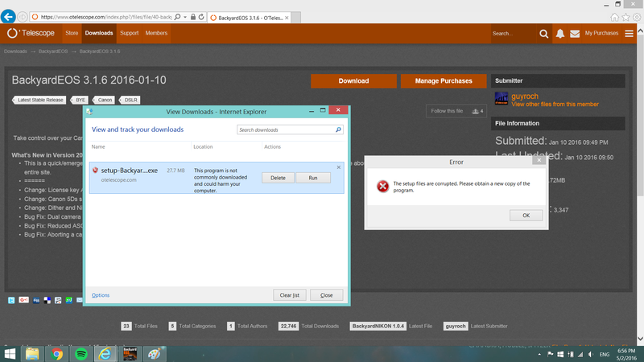Click the browser address bar URL
Screen dimensions: 644x362
[x=106, y=17]
